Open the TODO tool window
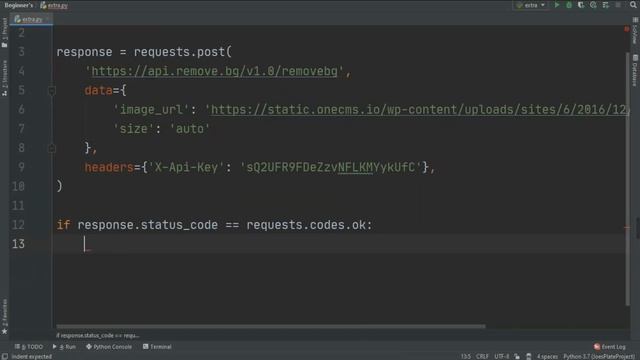 coord(29,347)
